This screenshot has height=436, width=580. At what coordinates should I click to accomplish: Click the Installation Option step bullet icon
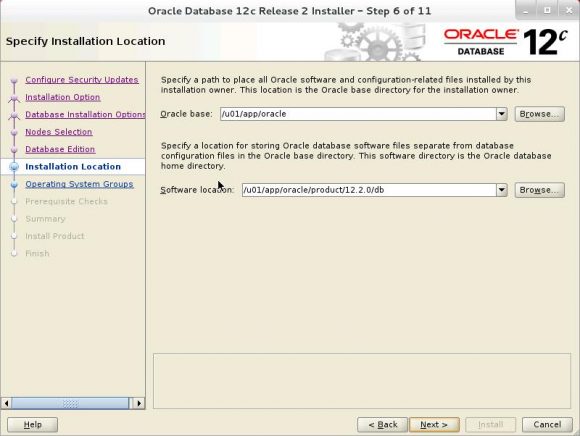[14, 98]
